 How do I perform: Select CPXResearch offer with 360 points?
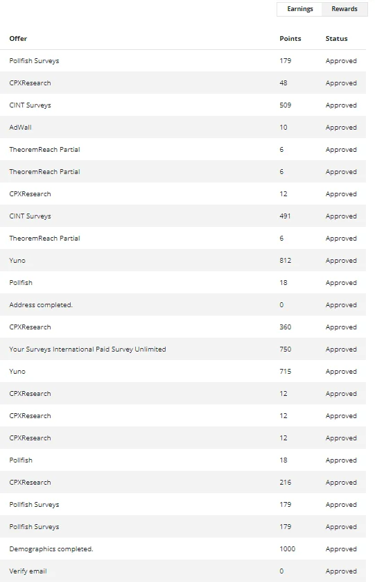click(x=183, y=327)
